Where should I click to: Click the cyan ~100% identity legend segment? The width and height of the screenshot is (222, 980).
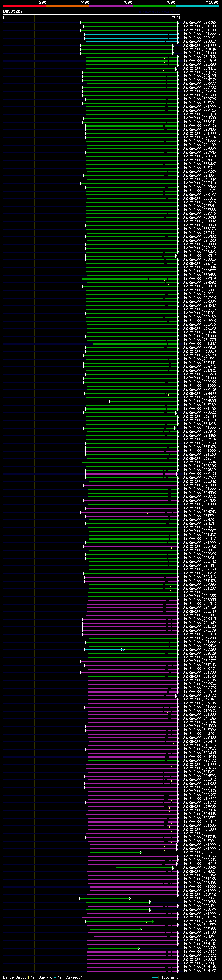[x=197, y=6]
